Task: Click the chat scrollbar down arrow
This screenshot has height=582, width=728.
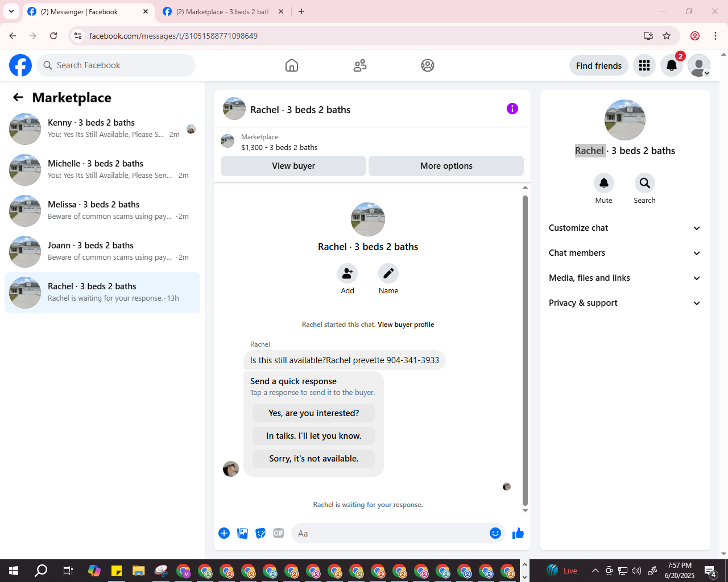Action: 525,510
